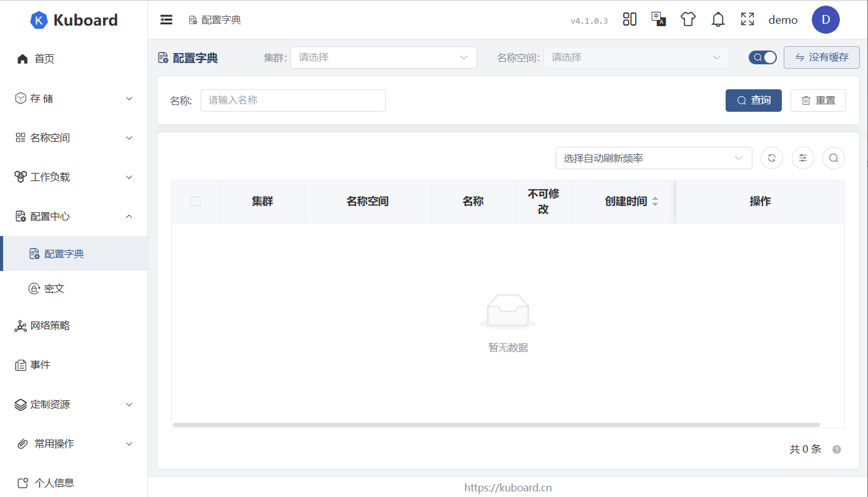Viewport: 868px width, 497px height.
Task: Collapse the sidebar with the menu fold icon
Action: (x=166, y=20)
